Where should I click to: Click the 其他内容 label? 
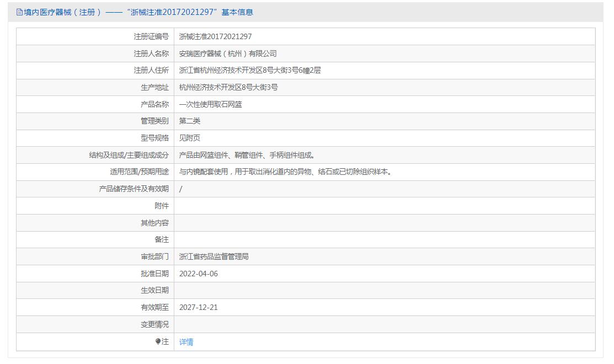click(154, 223)
